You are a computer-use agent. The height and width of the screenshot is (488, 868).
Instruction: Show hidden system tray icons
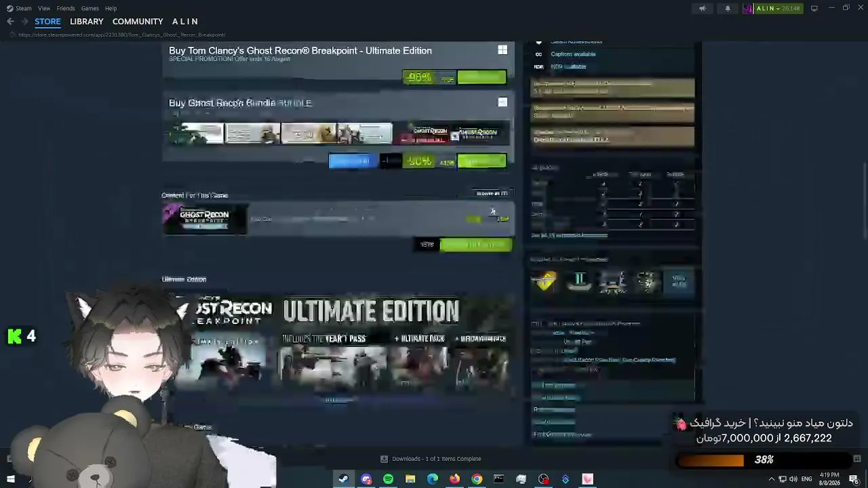[771, 479]
